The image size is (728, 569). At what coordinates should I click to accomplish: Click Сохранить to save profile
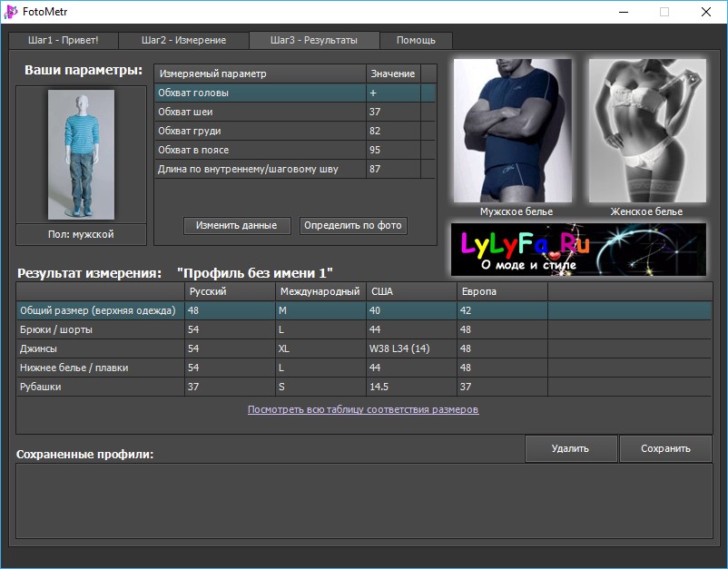click(665, 448)
